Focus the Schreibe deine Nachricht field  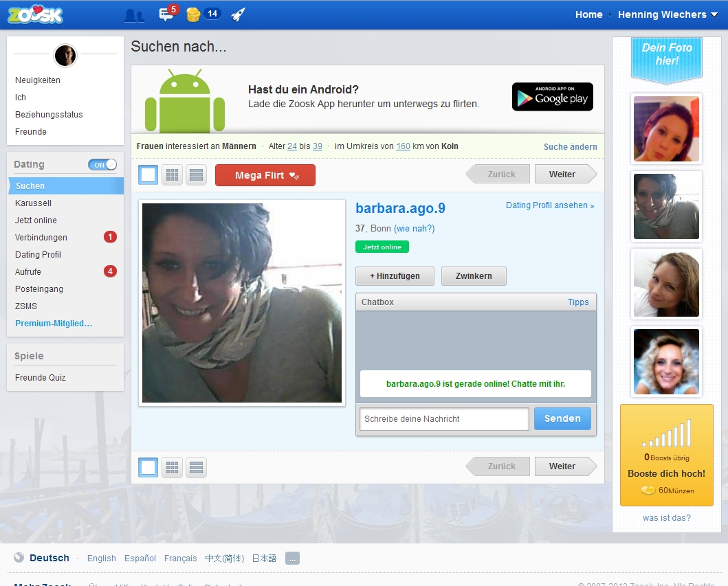coord(444,419)
